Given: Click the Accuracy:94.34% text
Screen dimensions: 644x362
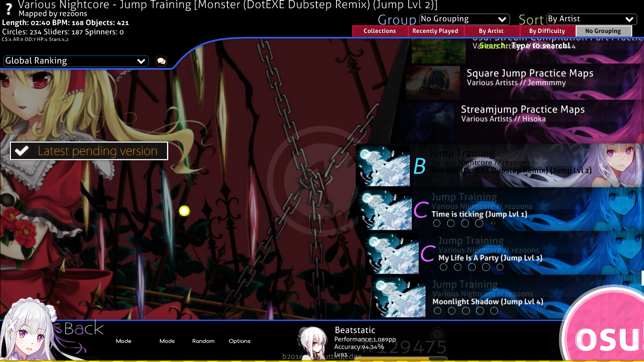Looking at the screenshot, I should click(x=359, y=347).
